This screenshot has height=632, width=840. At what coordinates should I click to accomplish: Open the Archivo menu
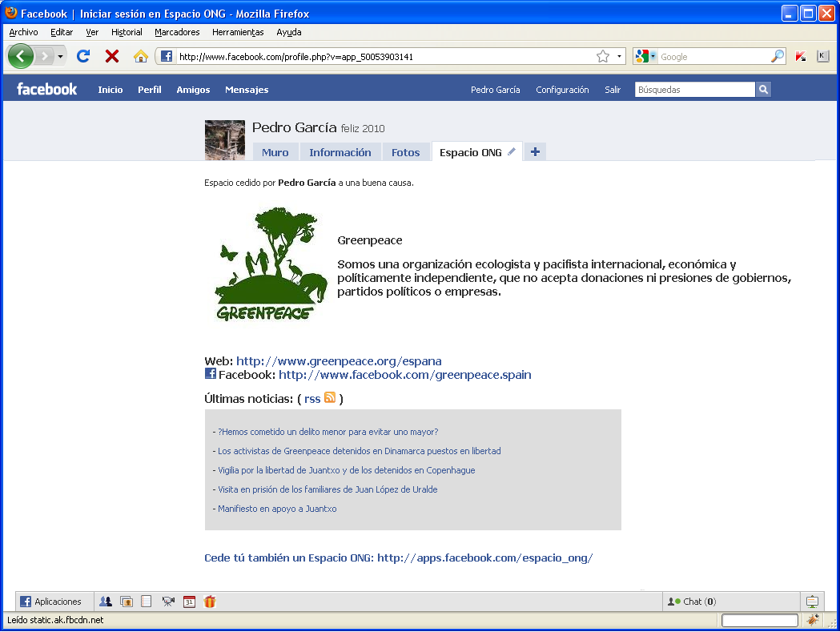[23, 32]
